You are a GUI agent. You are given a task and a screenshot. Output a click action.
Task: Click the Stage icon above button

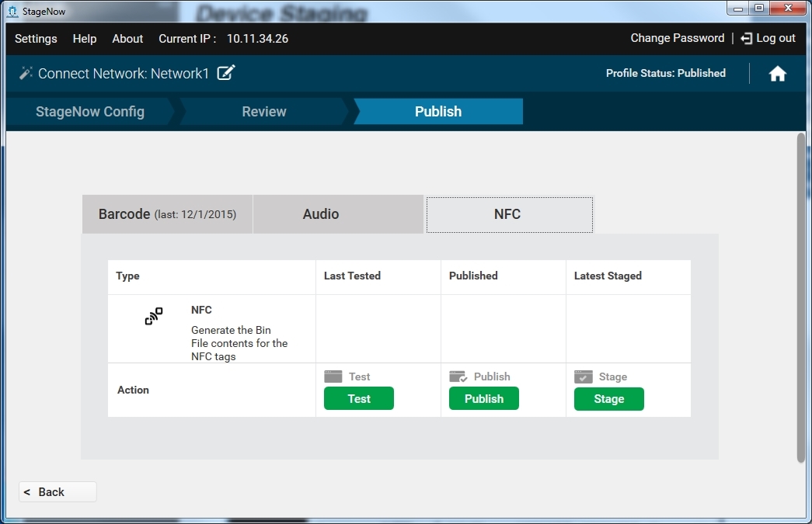pos(583,377)
